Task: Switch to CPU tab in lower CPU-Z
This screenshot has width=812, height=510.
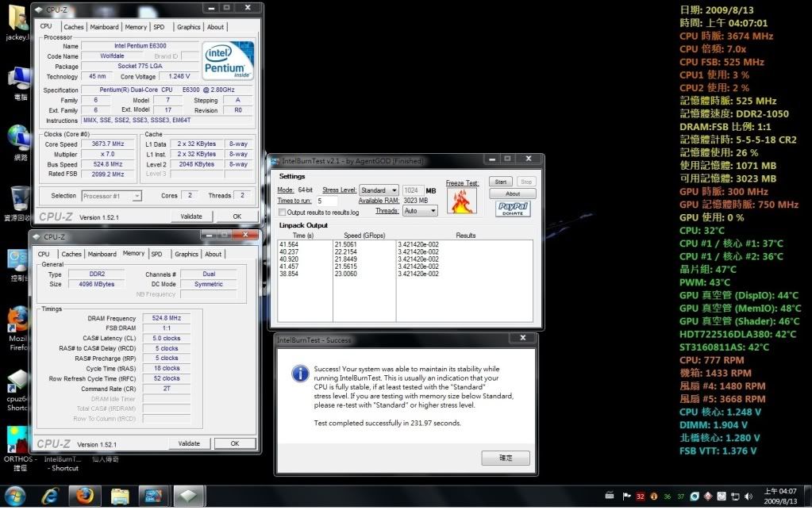Action: (x=44, y=254)
